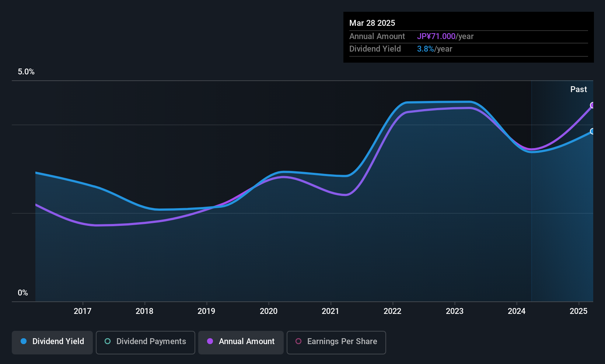Click the Mar 28 2025 tooltip date

(372, 23)
